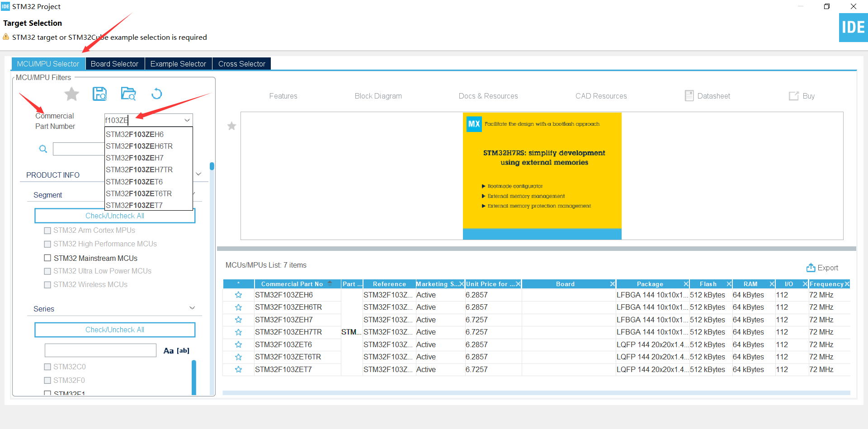Click the favorites star filter icon
This screenshot has height=429, width=868.
(71, 94)
